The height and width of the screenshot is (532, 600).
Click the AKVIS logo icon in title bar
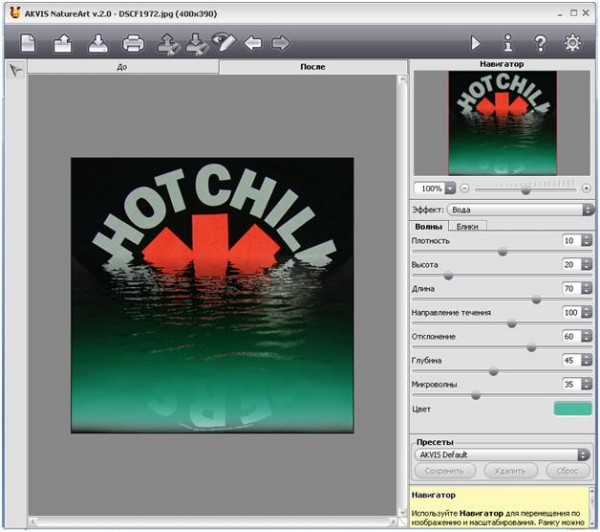(x=15, y=13)
